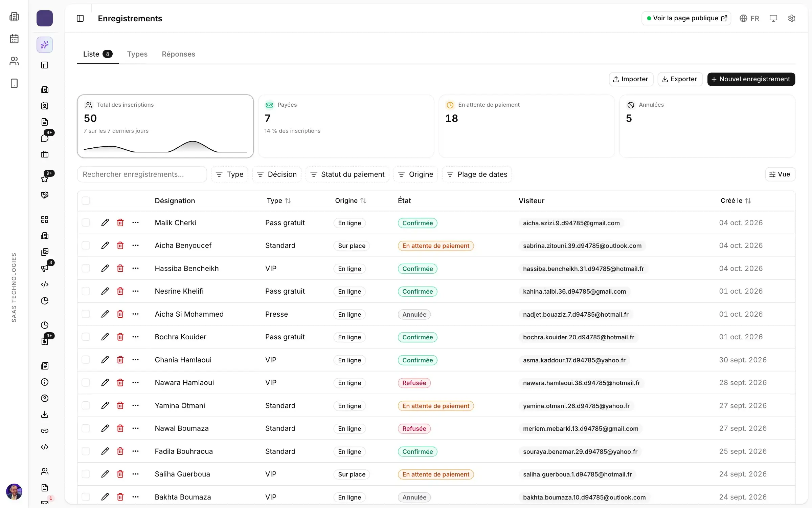Screen dimensions: 812x508
Task: Click trash icon for Bochra Kouider
Action: [x=120, y=337]
